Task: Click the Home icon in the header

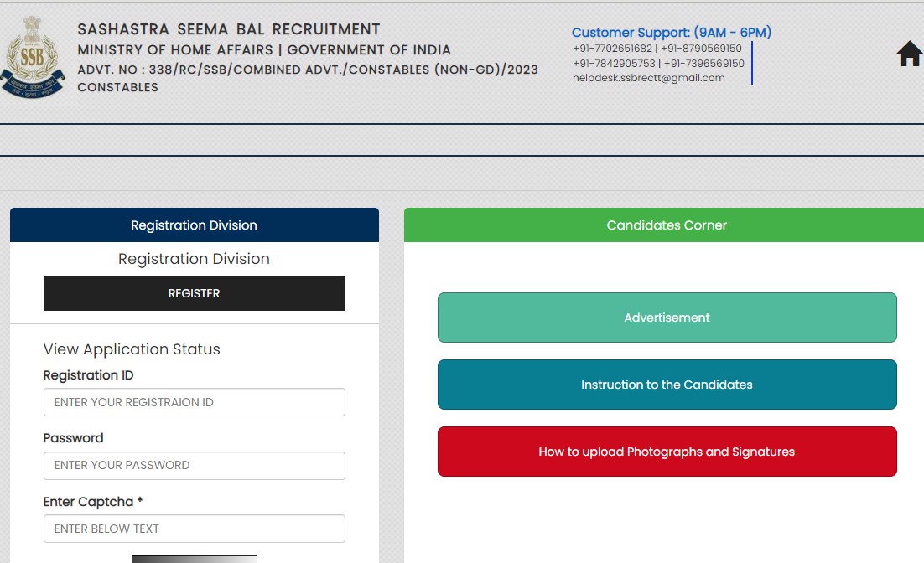Action: click(x=909, y=54)
